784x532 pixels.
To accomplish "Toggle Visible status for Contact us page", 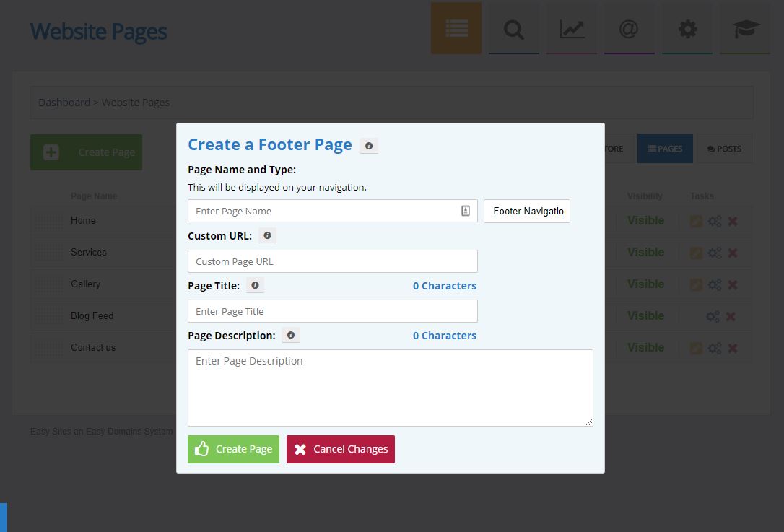I will 645,348.
